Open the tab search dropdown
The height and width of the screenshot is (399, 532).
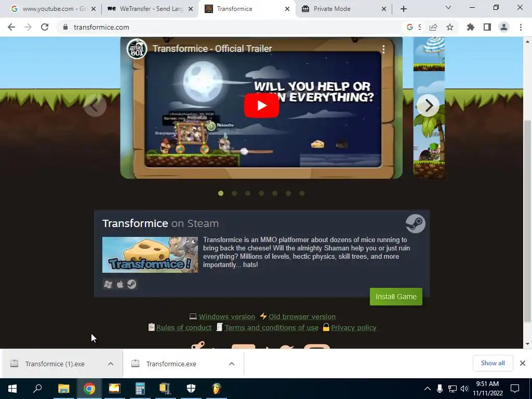(x=448, y=7)
